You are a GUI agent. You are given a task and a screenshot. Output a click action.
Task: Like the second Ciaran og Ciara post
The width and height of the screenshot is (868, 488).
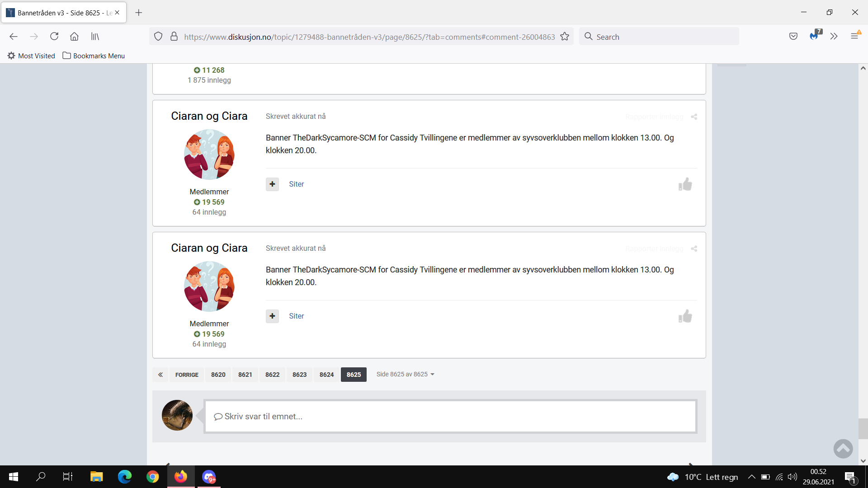pos(685,316)
